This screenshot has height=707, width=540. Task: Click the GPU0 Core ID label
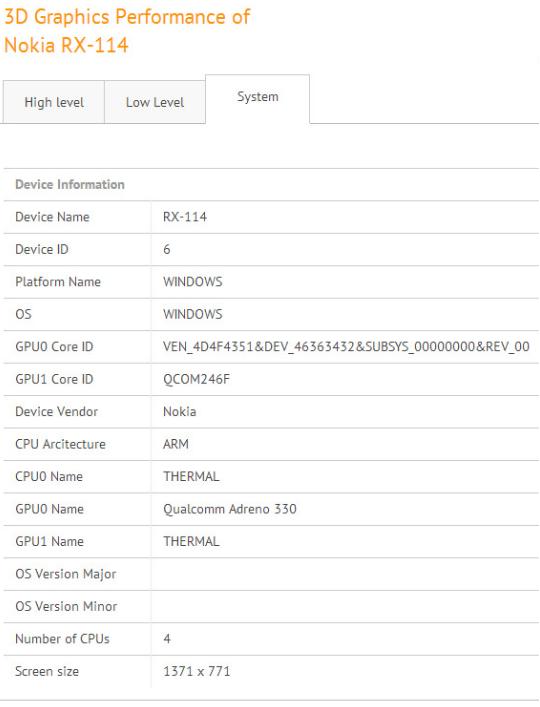click(x=54, y=347)
